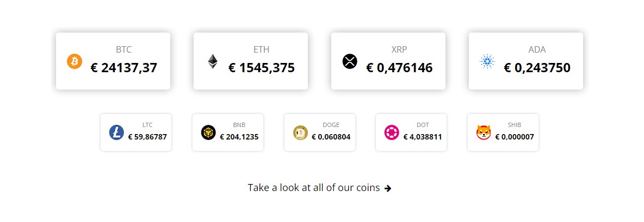Screen dimensions: 644x222
Task: Open the BTC price card
Action: tap(113, 61)
